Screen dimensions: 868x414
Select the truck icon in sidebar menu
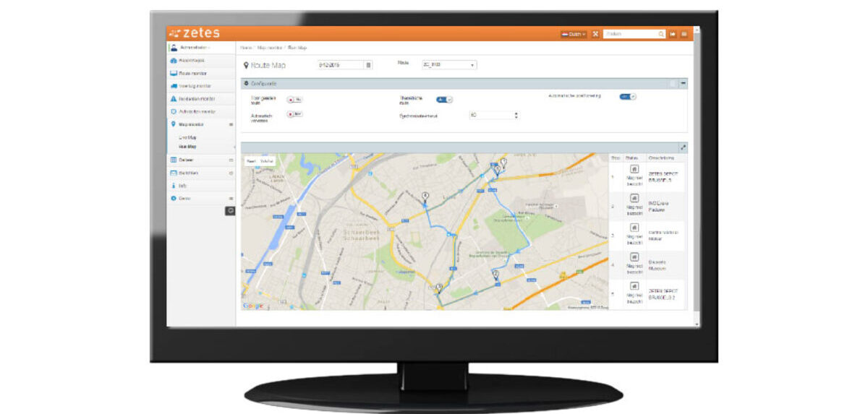[x=174, y=86]
